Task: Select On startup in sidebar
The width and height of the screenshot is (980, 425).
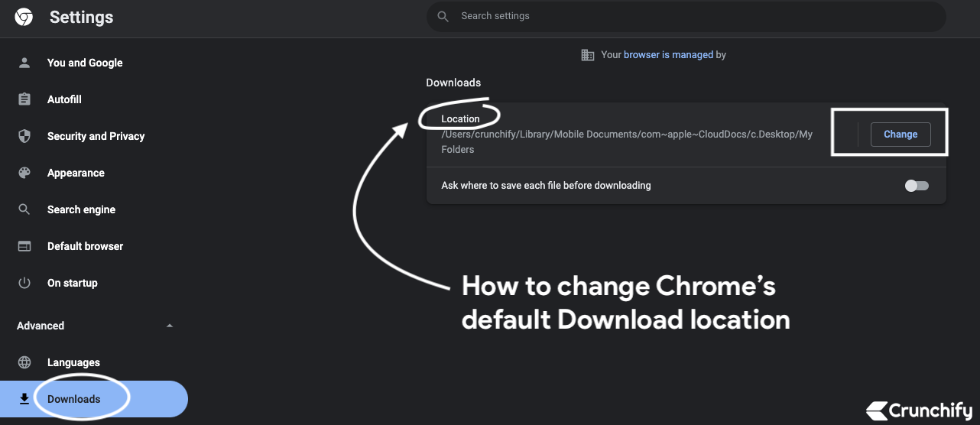Action: [x=72, y=283]
